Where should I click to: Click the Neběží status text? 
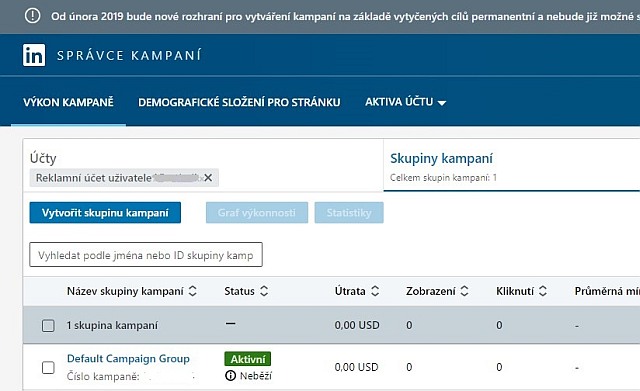coord(256,376)
